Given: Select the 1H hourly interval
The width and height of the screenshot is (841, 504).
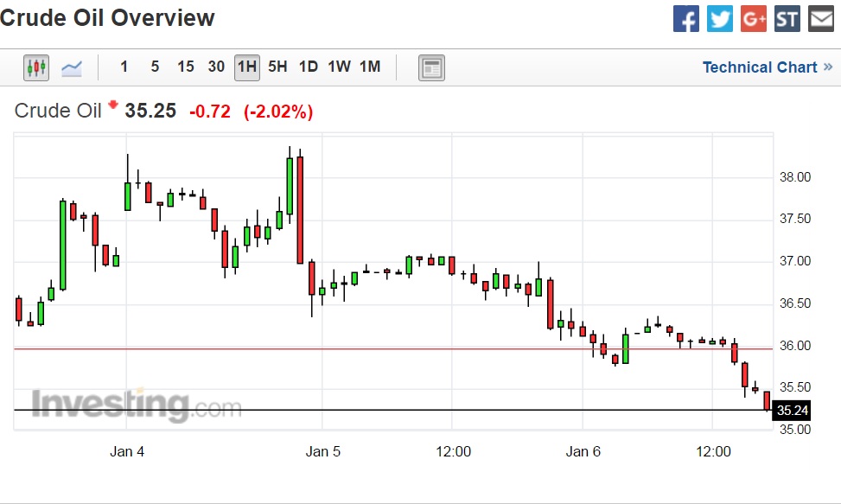Looking at the screenshot, I should click(246, 67).
